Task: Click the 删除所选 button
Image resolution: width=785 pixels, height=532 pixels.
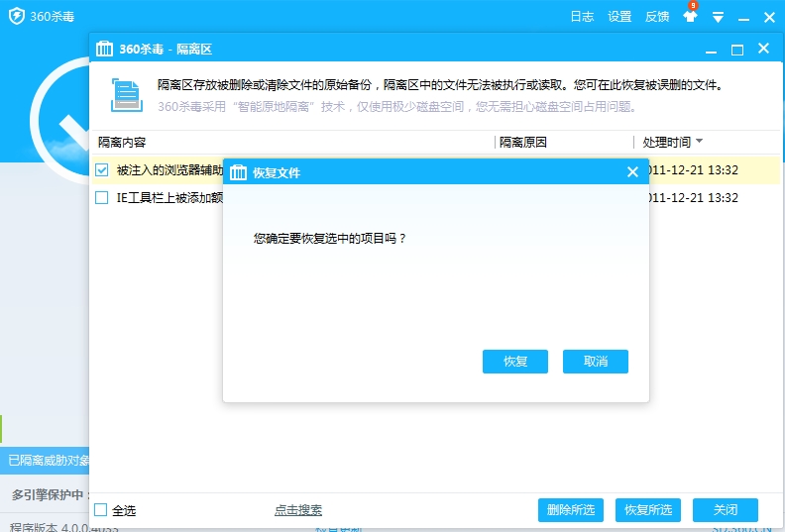Action: [571, 510]
